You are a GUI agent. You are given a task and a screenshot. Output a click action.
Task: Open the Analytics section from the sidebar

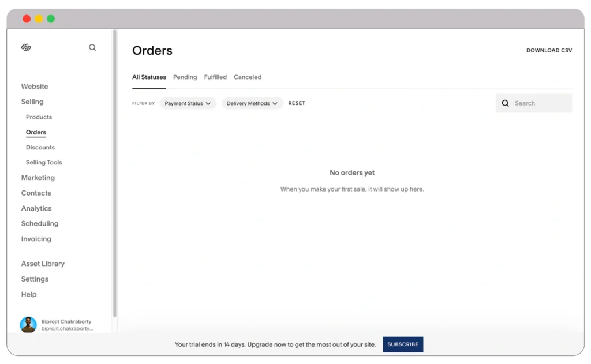[x=36, y=208]
